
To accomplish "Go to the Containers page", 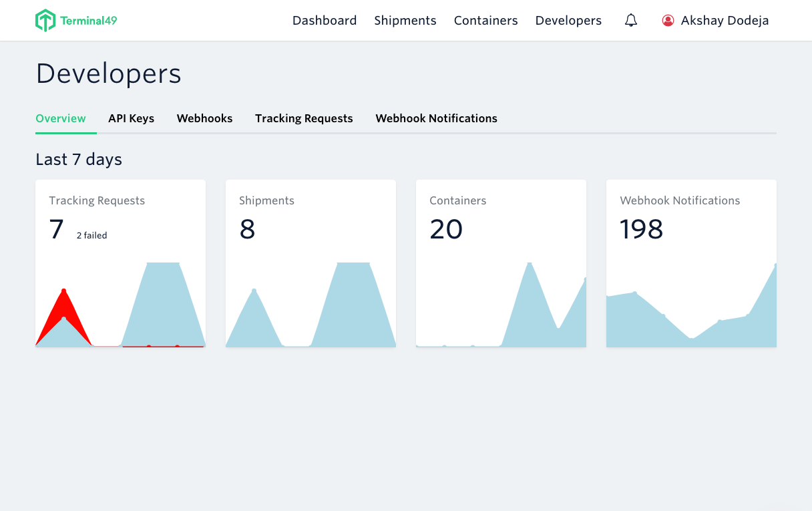I will click(x=485, y=21).
